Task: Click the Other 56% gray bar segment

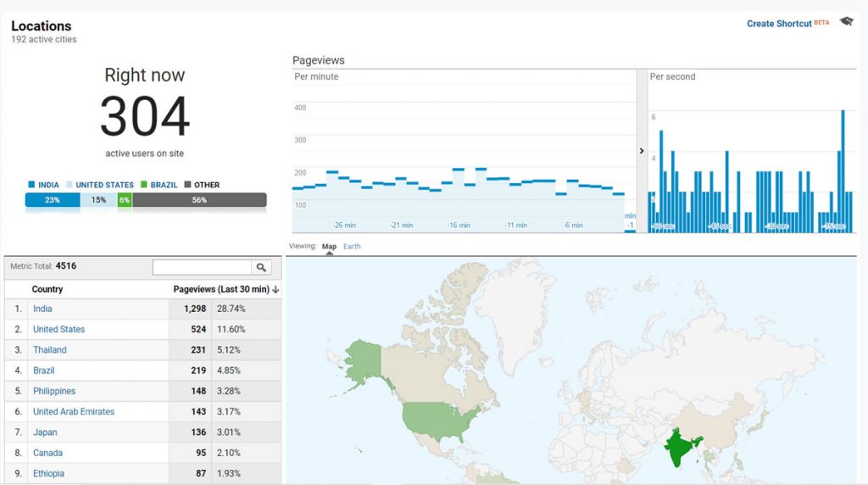Action: coord(199,200)
